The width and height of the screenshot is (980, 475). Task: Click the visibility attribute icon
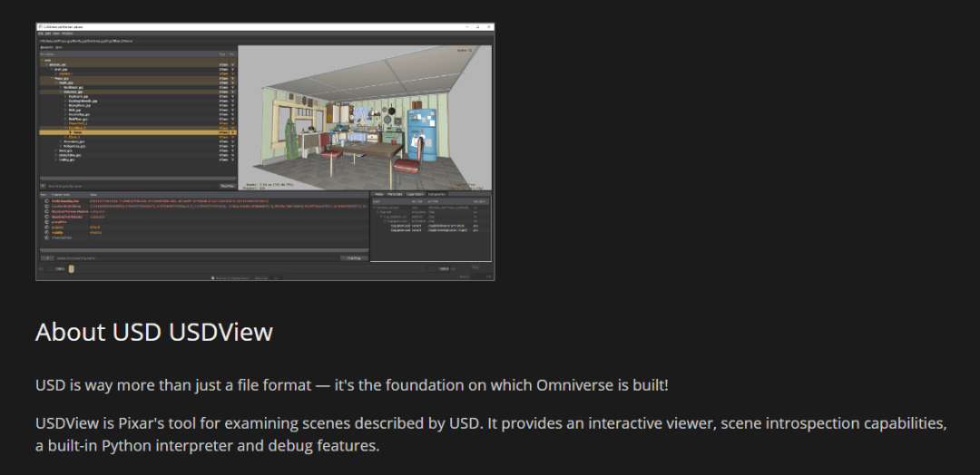tap(46, 234)
